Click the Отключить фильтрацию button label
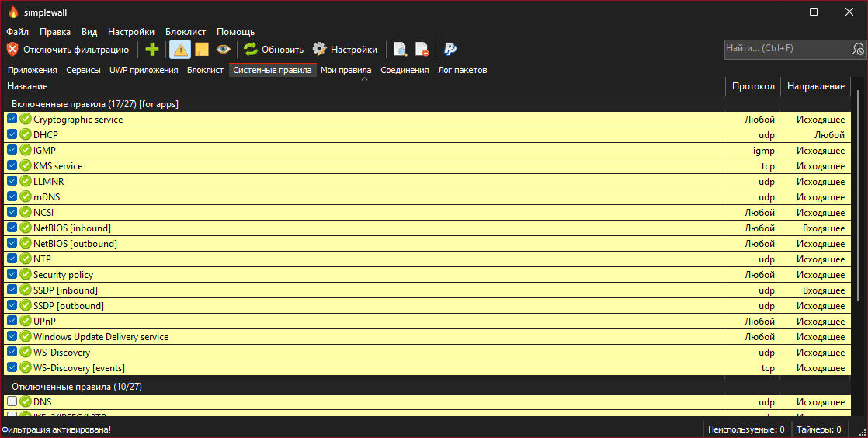The image size is (868, 438). 76,50
